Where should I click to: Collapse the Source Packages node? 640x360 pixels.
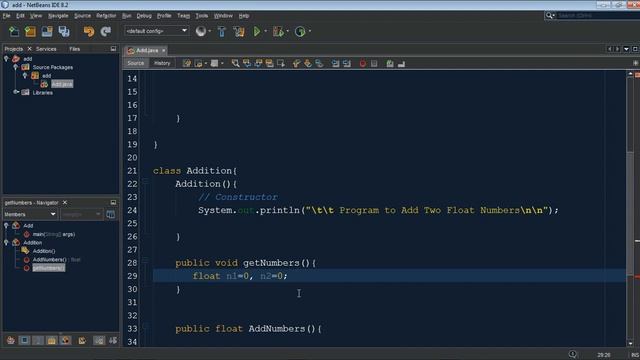click(x=16, y=67)
